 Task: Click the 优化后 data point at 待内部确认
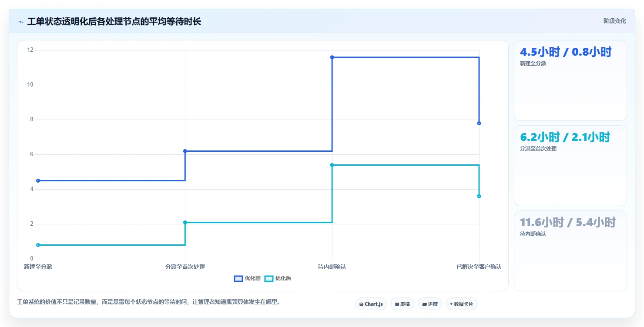click(332, 165)
